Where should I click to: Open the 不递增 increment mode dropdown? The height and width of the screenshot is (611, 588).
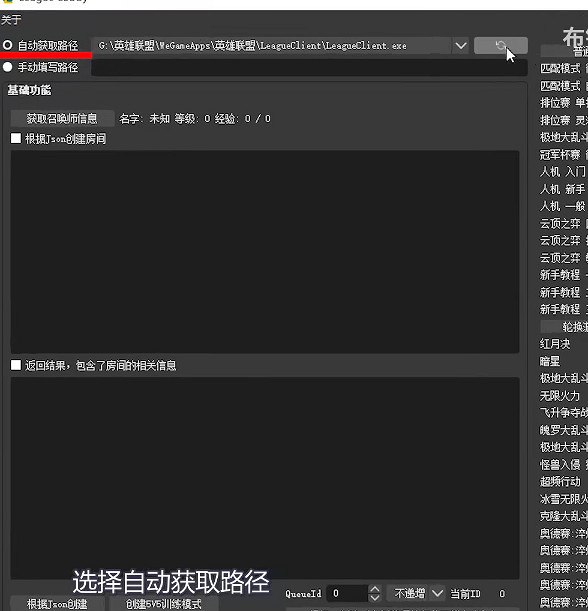[416, 593]
